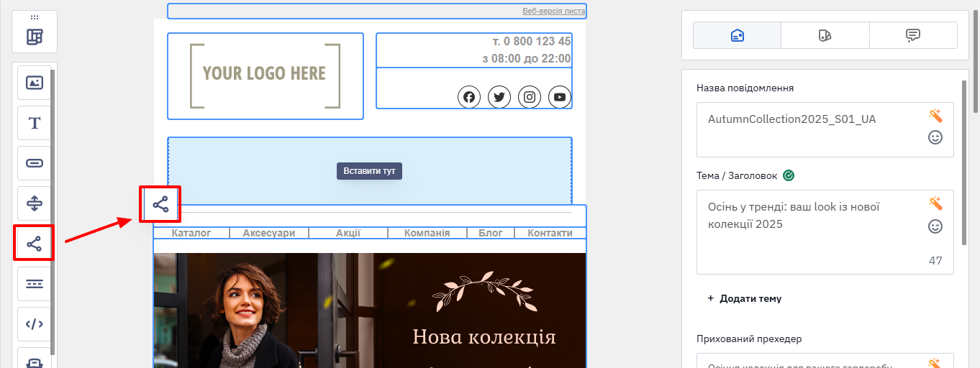Click the Назва повідомлення input field
The image size is (980, 368).
(825, 129)
